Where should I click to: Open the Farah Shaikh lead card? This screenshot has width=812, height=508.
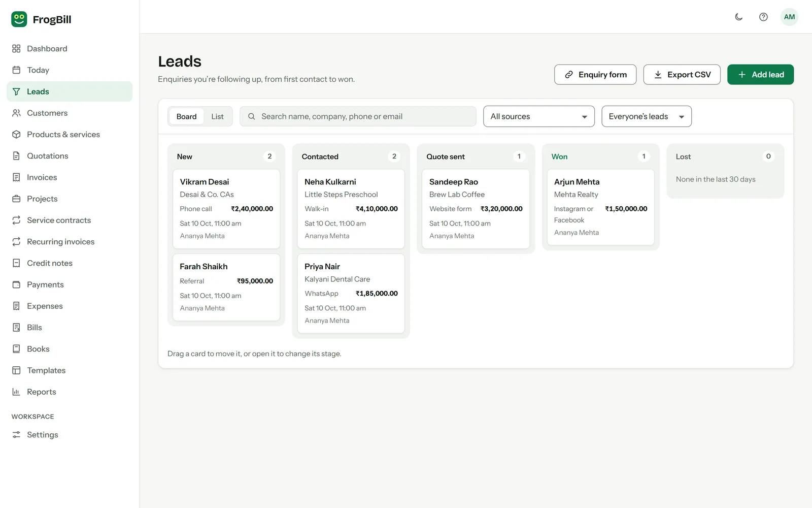[226, 288]
